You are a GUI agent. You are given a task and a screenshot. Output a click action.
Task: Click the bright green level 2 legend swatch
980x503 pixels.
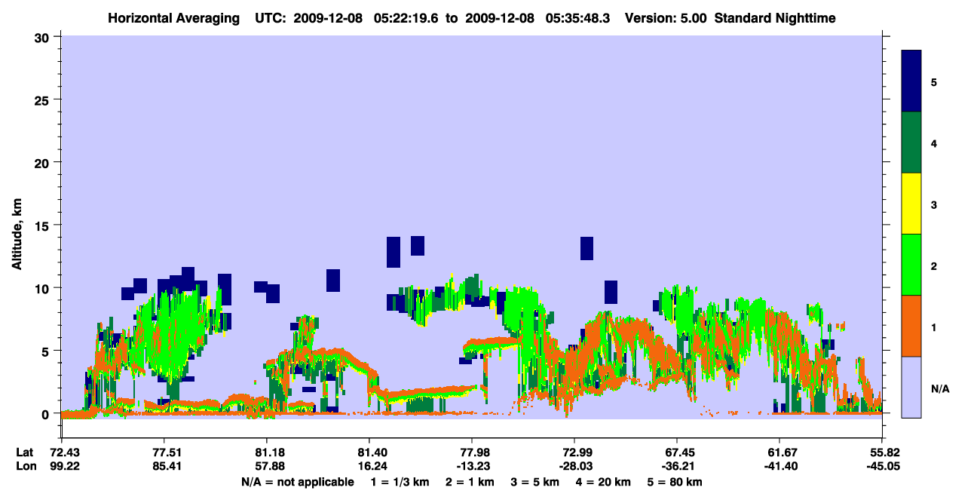coord(911,265)
